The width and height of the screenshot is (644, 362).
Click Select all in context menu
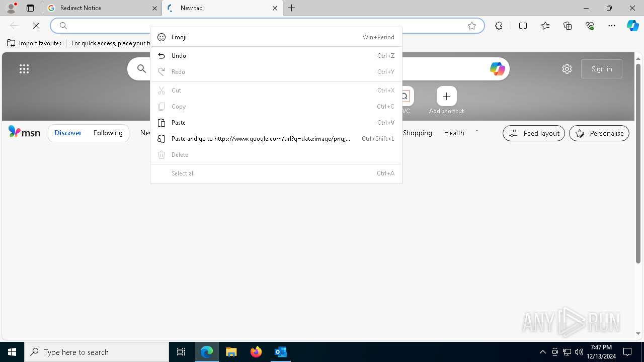pyautogui.click(x=276, y=173)
